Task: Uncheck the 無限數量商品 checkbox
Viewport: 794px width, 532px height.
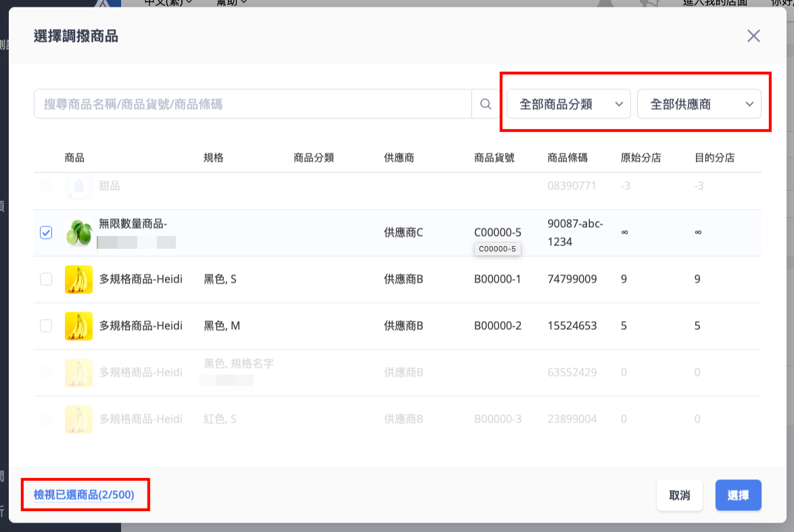Action: [x=46, y=233]
